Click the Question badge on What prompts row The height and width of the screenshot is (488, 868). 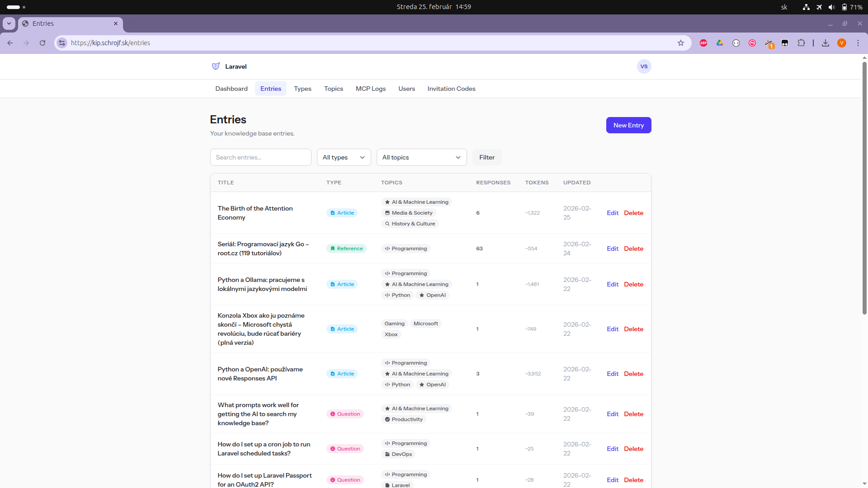click(345, 414)
